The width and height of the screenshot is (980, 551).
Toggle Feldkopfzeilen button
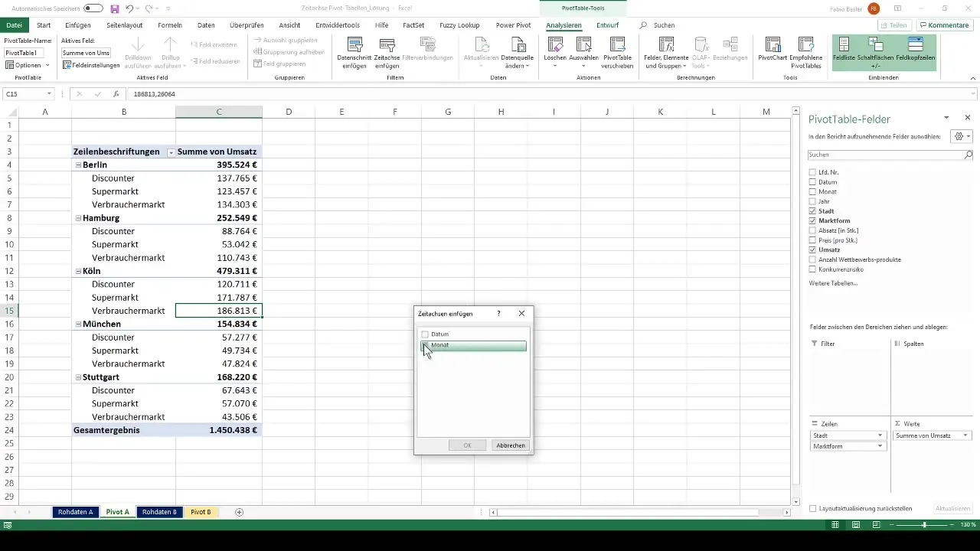(x=915, y=52)
